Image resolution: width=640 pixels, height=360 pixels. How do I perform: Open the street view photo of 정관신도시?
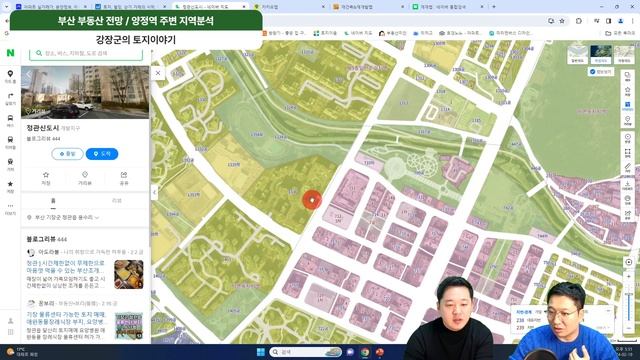pos(85,92)
